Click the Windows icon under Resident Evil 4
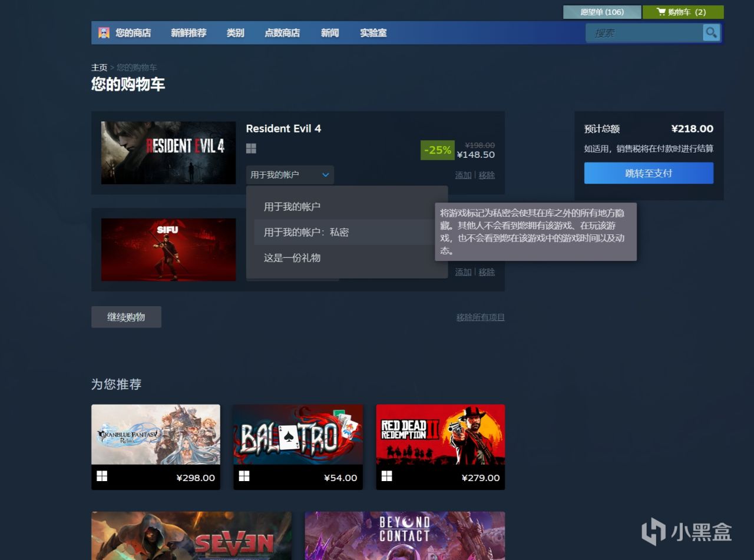This screenshot has height=560, width=754. tap(251, 148)
